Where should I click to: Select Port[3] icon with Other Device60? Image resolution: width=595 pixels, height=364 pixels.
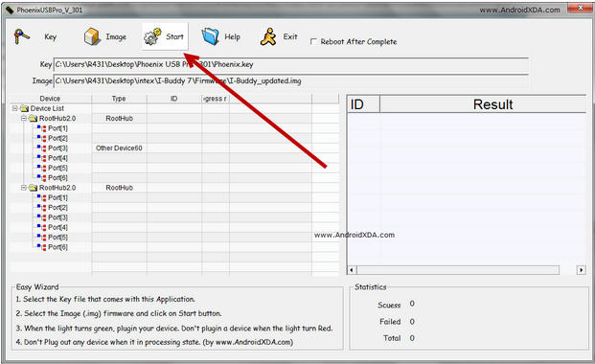click(42, 148)
